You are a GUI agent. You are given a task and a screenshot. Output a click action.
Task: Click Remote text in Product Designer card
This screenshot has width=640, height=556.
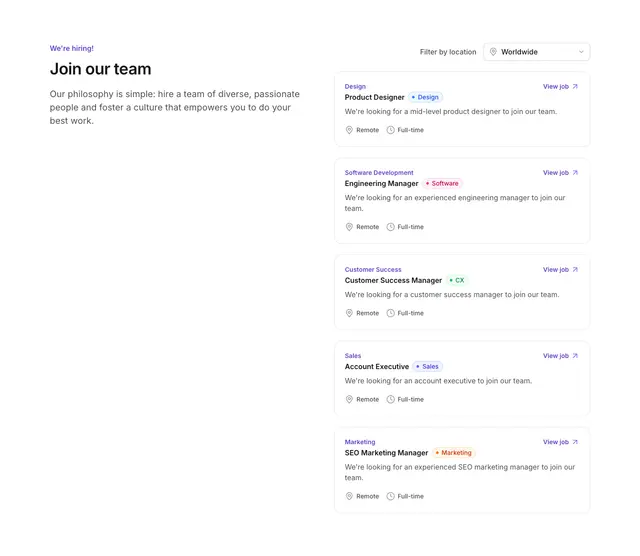367,130
